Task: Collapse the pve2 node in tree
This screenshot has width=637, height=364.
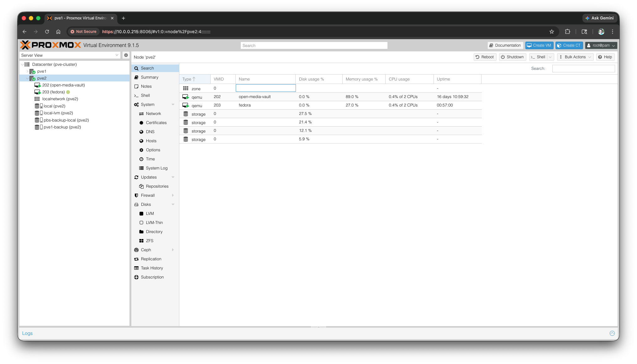Action: tap(27, 78)
